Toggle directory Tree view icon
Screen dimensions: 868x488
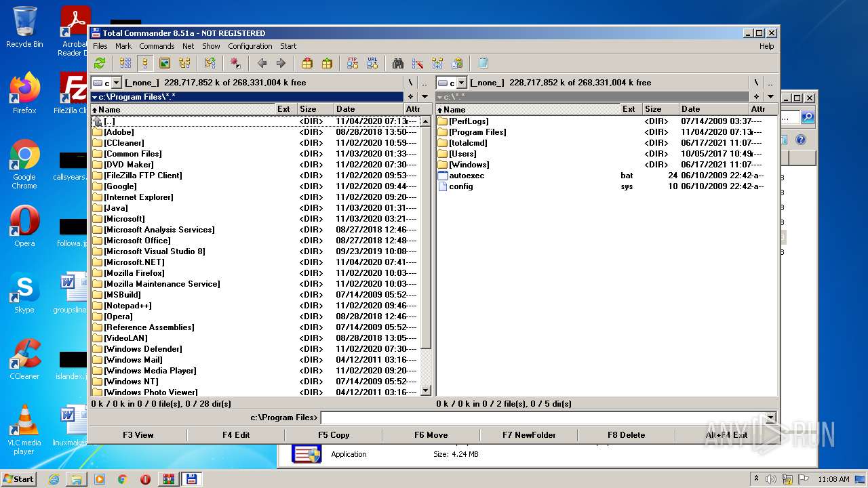[184, 63]
